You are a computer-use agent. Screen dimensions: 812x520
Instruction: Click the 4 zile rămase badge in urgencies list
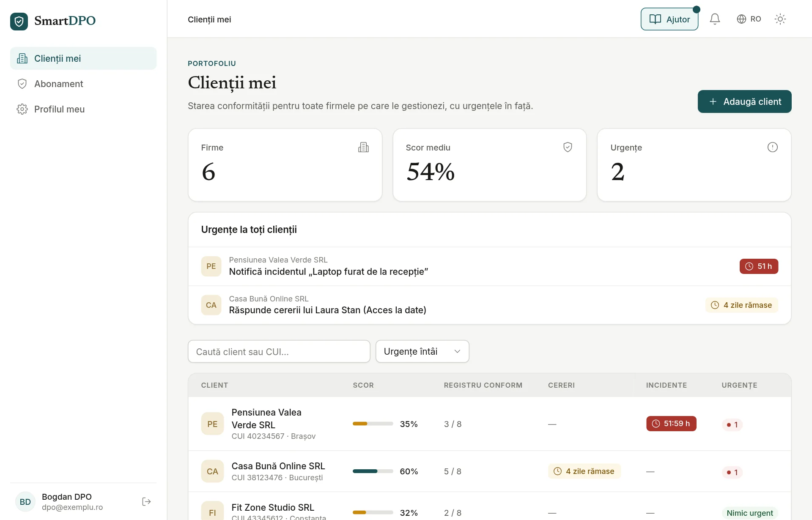point(742,305)
